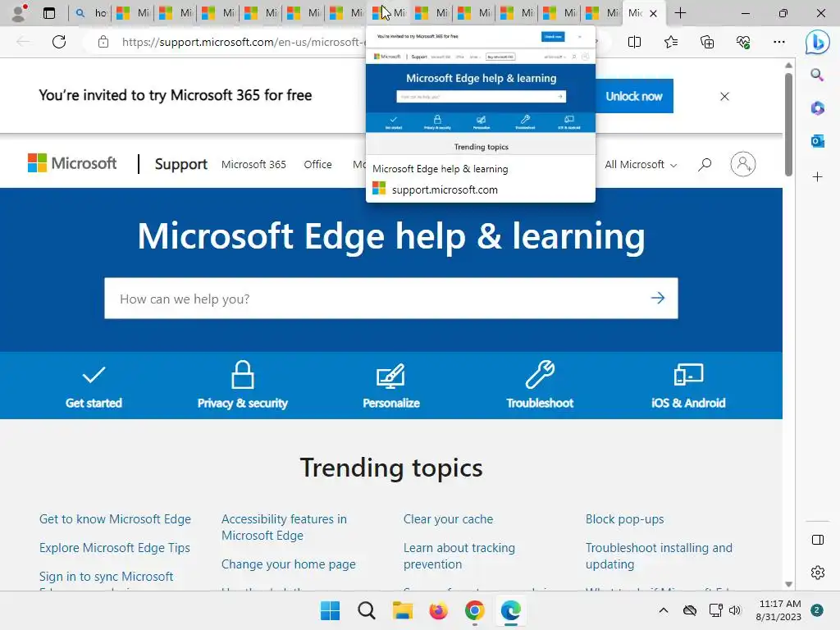Click the page search magnifier icon

705,164
